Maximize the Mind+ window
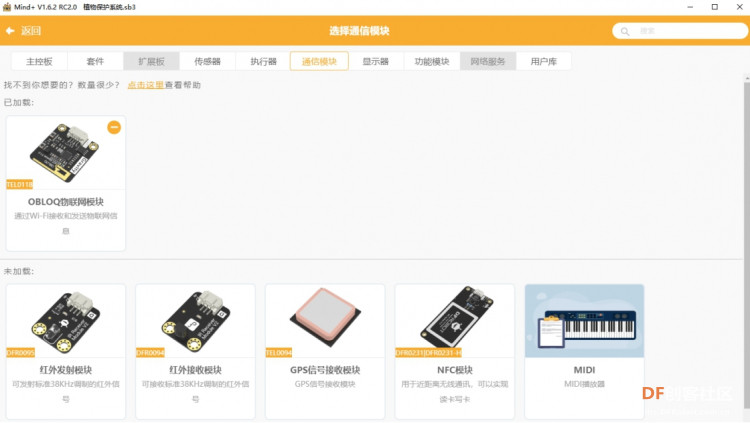750x423 pixels. click(715, 7)
